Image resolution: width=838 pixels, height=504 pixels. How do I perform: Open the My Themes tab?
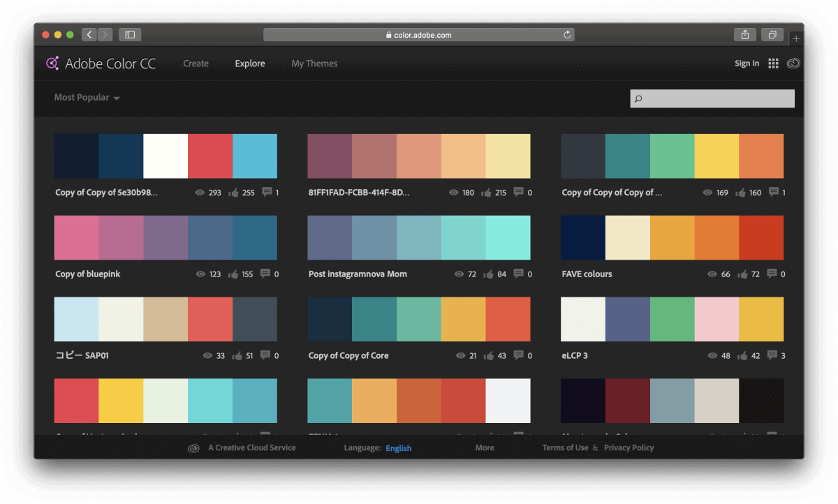tap(314, 64)
